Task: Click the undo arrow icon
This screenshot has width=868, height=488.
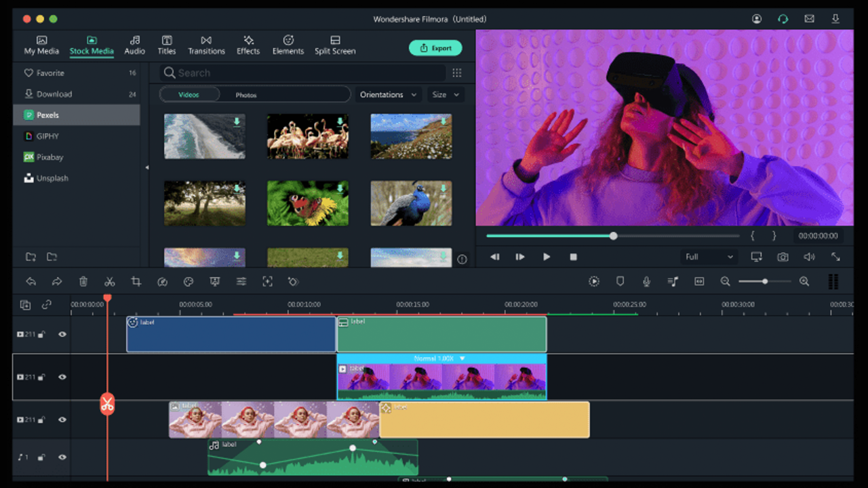Action: point(31,282)
